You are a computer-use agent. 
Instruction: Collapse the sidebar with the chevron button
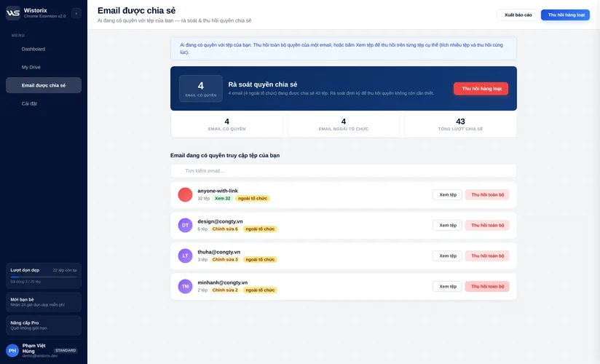click(x=76, y=13)
